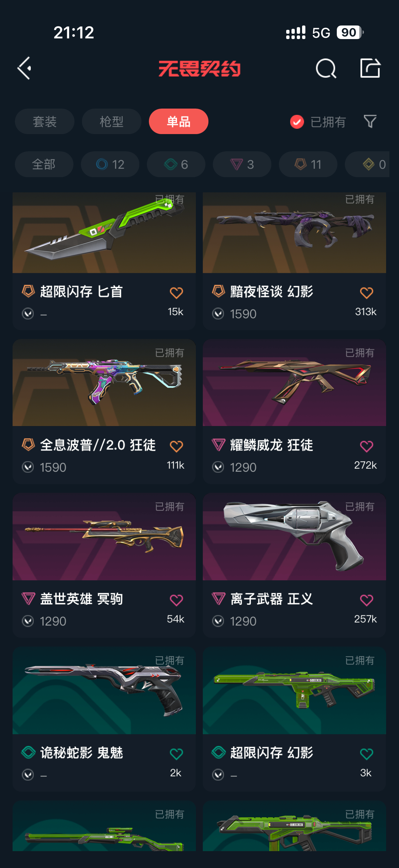Viewport: 399px width, 868px height.
Task: Tap the share icon in header
Action: click(x=370, y=68)
